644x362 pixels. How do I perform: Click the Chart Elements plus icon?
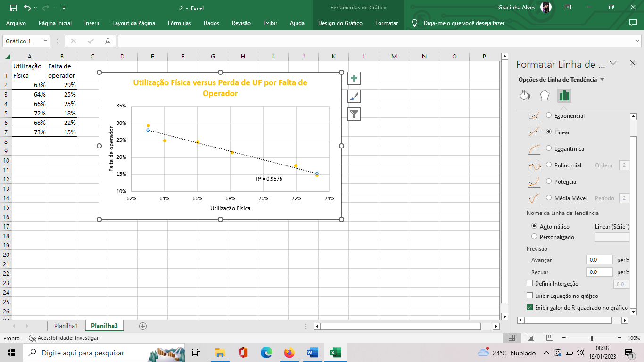pos(354,78)
